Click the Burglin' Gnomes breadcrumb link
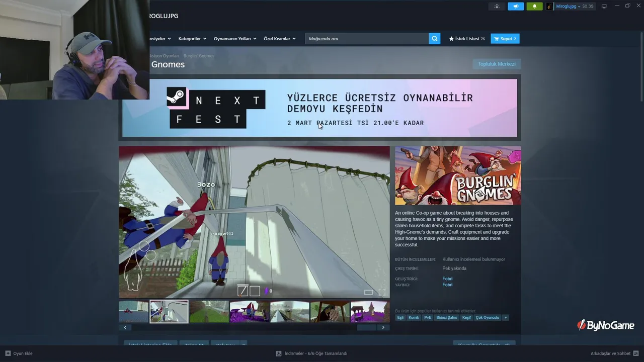 199,56
